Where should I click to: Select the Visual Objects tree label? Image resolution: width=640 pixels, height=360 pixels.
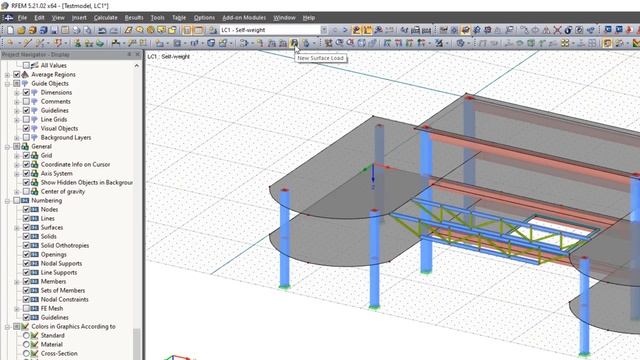pyautogui.click(x=59, y=128)
